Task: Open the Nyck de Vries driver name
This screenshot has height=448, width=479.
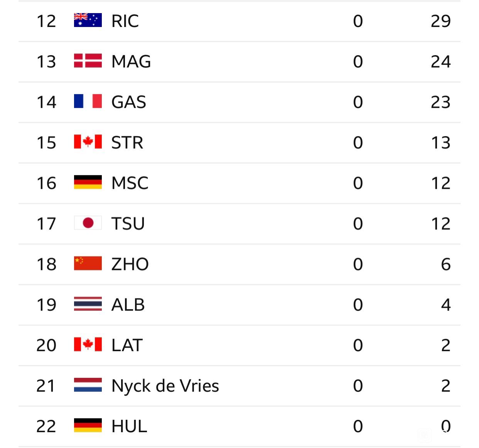Action: coord(165,386)
